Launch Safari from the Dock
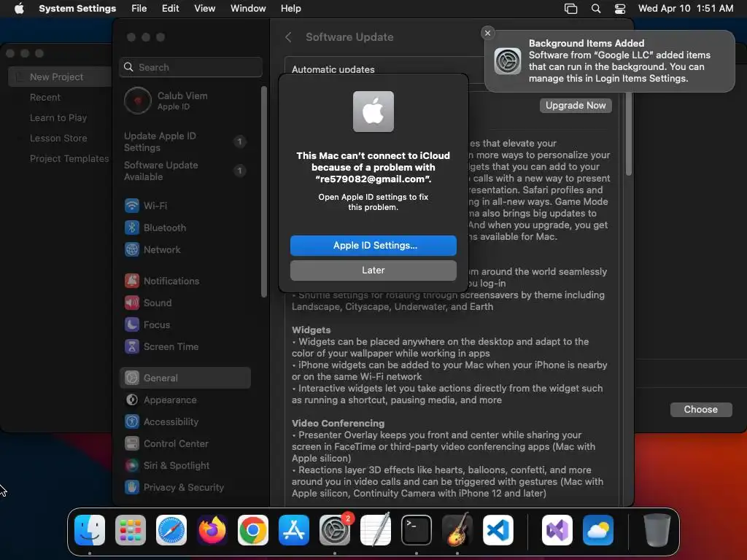747x560 pixels. [x=171, y=530]
